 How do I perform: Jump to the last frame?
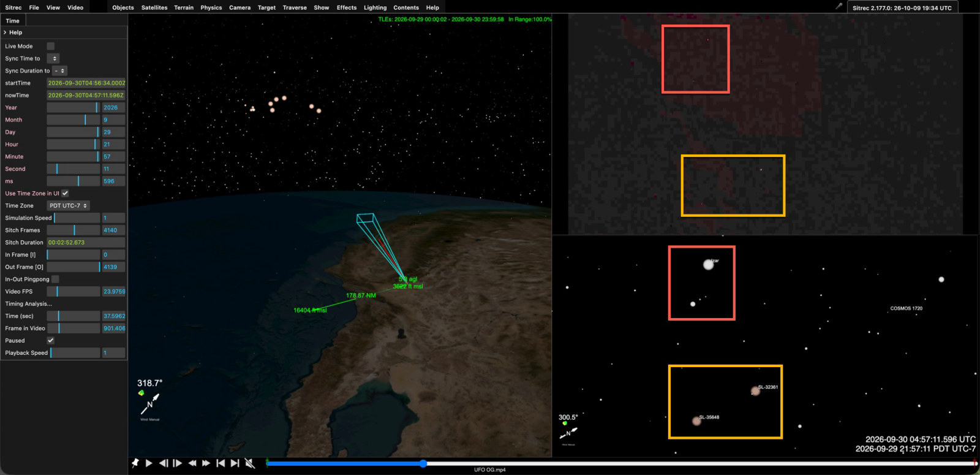tap(235, 463)
